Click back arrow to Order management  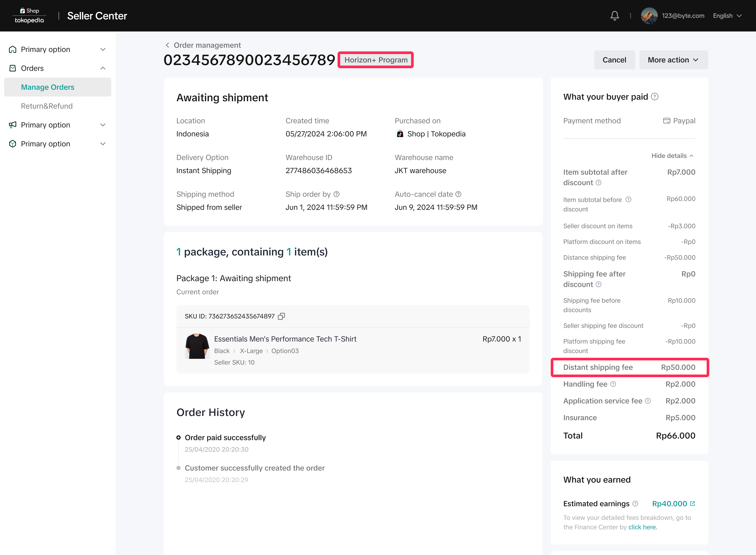coord(167,45)
